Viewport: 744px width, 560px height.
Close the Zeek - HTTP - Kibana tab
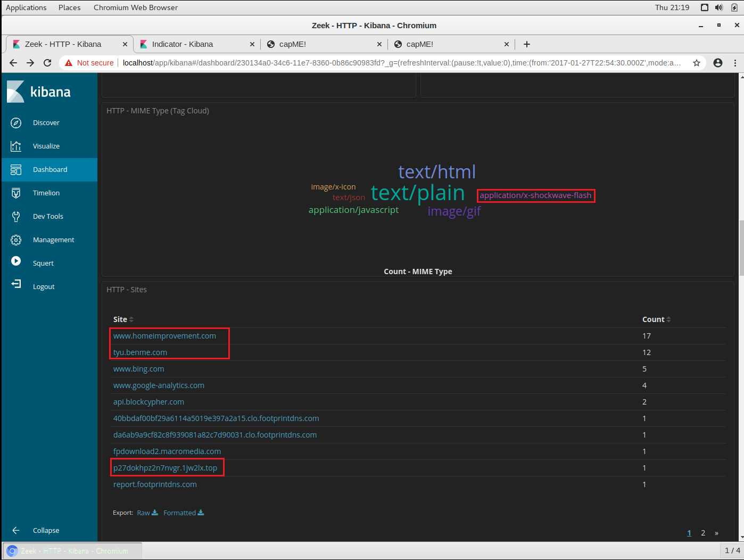[125, 44]
